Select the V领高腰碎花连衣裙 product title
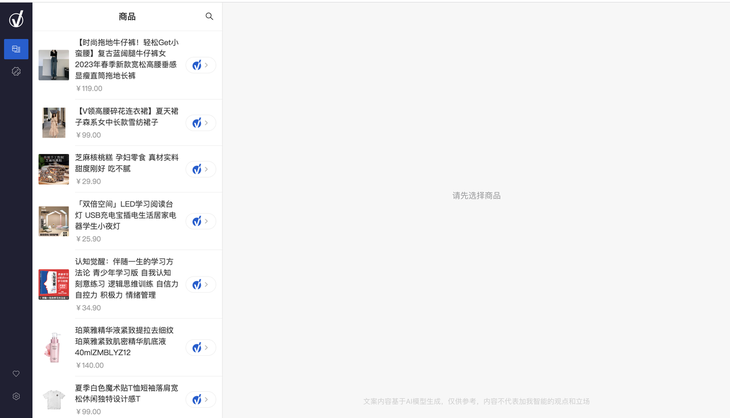 (126, 116)
